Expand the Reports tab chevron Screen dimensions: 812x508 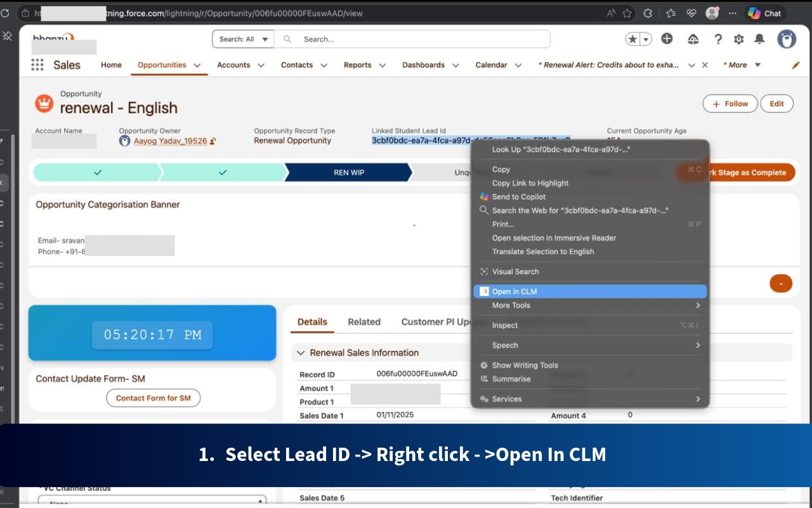click(x=382, y=65)
